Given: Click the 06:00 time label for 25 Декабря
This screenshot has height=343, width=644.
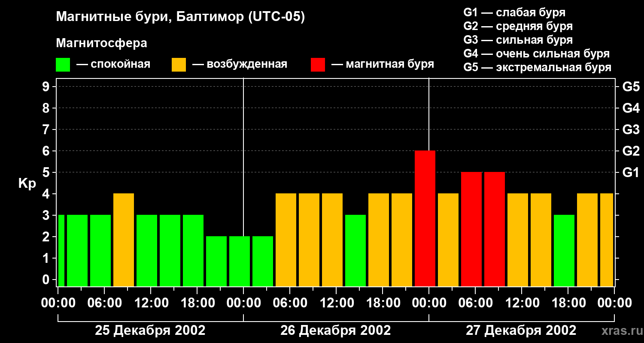Looking at the screenshot, I should 104,303.
